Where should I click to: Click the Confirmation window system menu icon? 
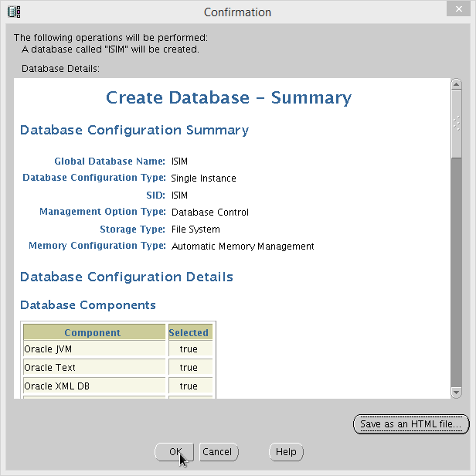(13, 12)
